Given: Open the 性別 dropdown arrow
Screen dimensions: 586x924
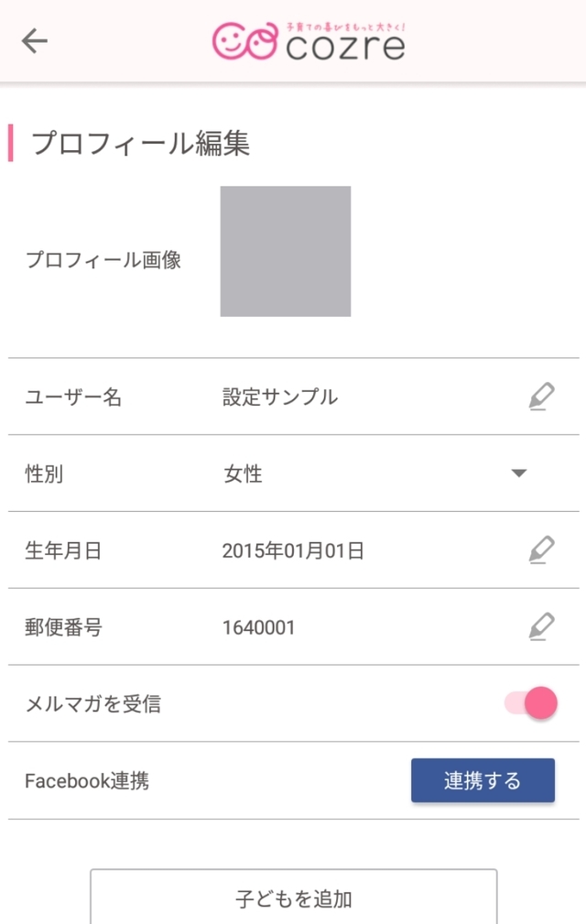Looking at the screenshot, I should tap(519, 473).
